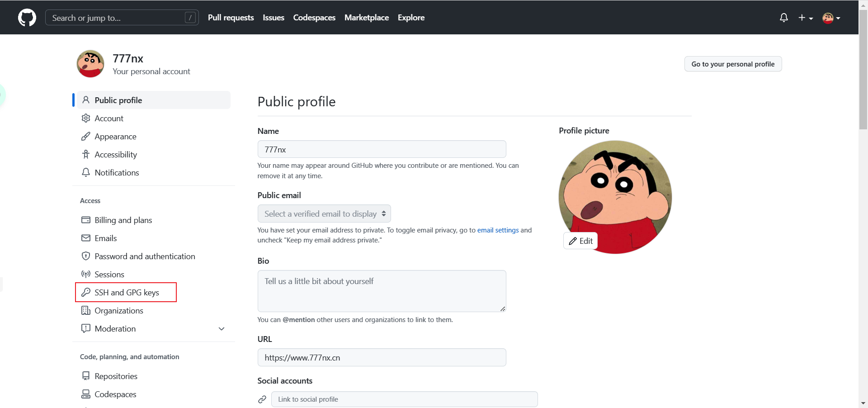Click the codespaces icon in the sidebar

pos(86,394)
